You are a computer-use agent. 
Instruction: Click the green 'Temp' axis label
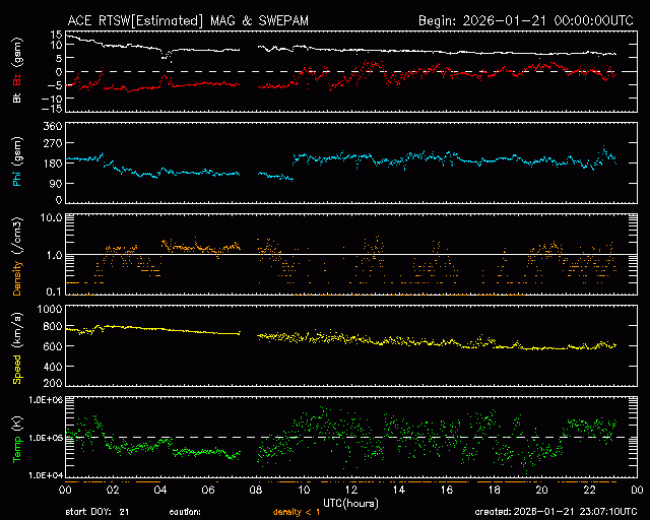(17, 449)
